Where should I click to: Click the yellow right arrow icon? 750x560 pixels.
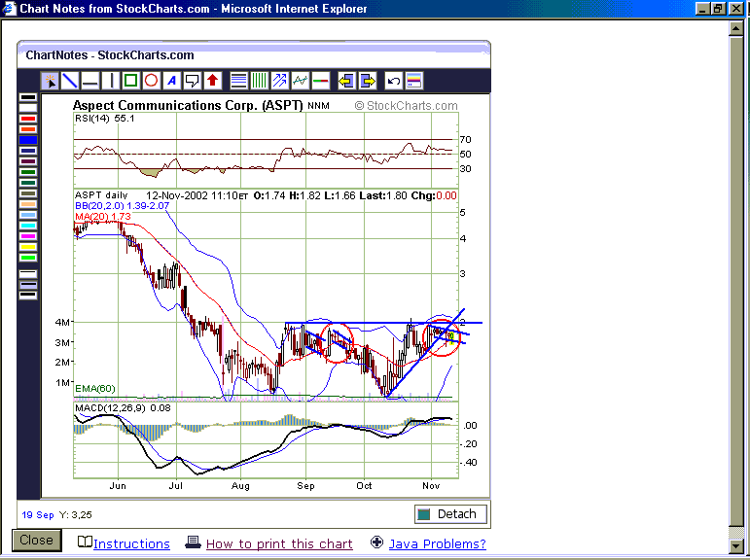pyautogui.click(x=368, y=81)
